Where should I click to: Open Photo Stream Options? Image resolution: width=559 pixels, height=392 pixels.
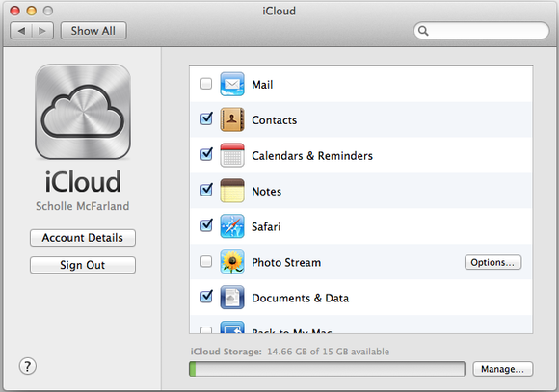(492, 262)
